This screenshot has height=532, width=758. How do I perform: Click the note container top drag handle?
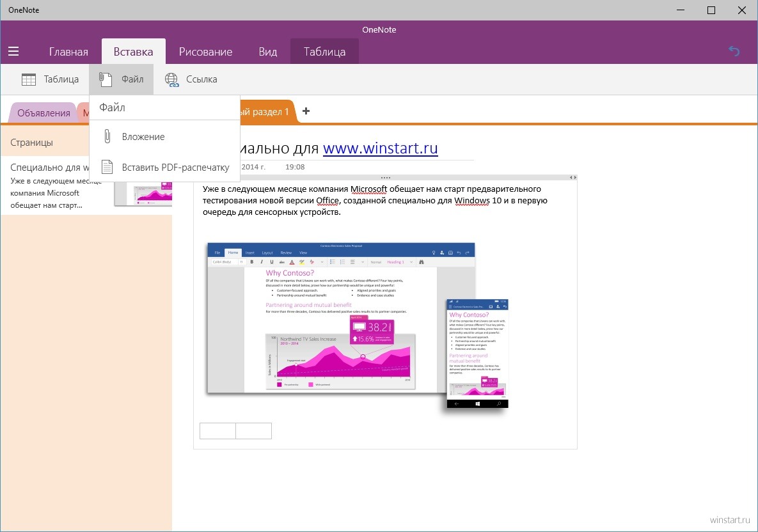click(385, 177)
